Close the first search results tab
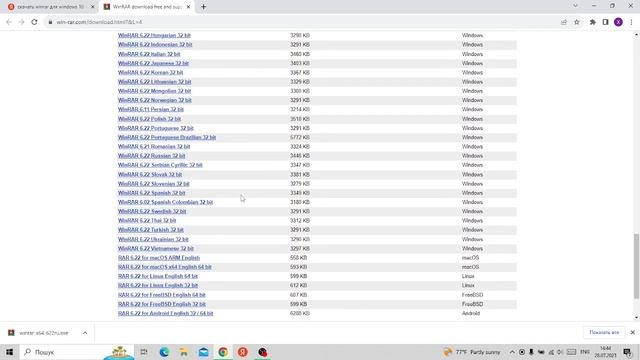The height and width of the screenshot is (360, 640). click(92, 7)
